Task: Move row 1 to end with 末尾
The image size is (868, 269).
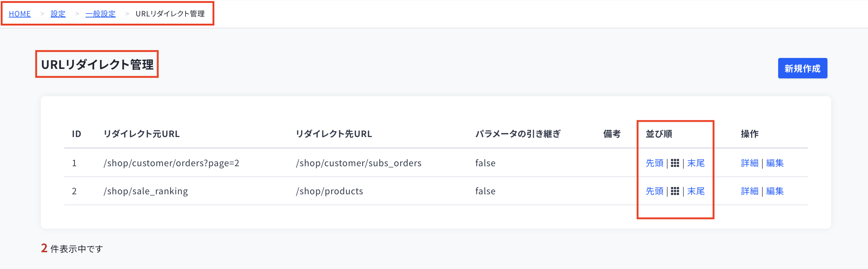Action: (x=696, y=163)
